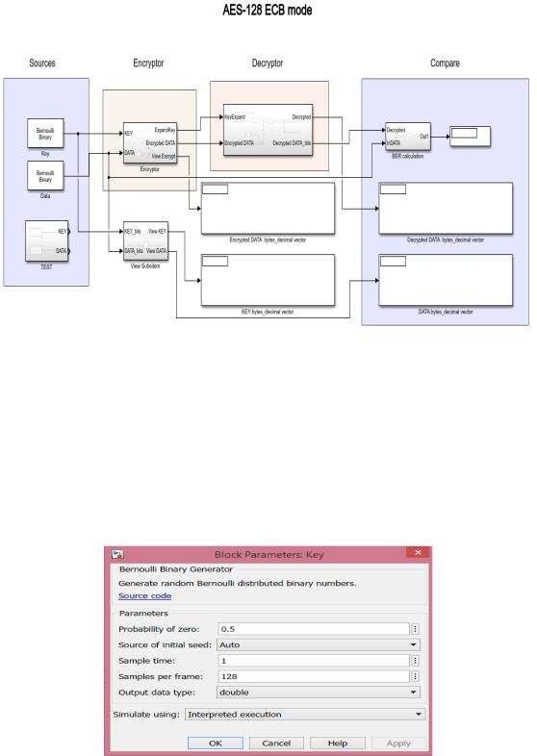This screenshot has width=537, height=756.
Task: Click the Decryptor area heading label
Action: [268, 63]
